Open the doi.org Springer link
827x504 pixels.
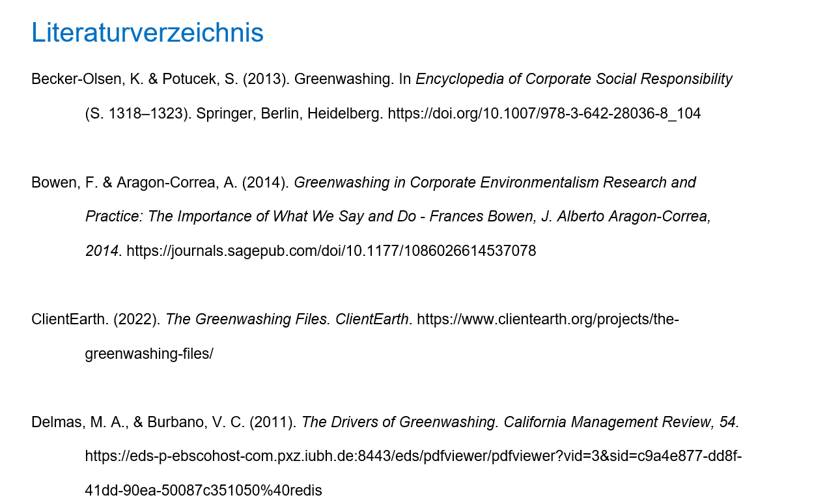[544, 113]
